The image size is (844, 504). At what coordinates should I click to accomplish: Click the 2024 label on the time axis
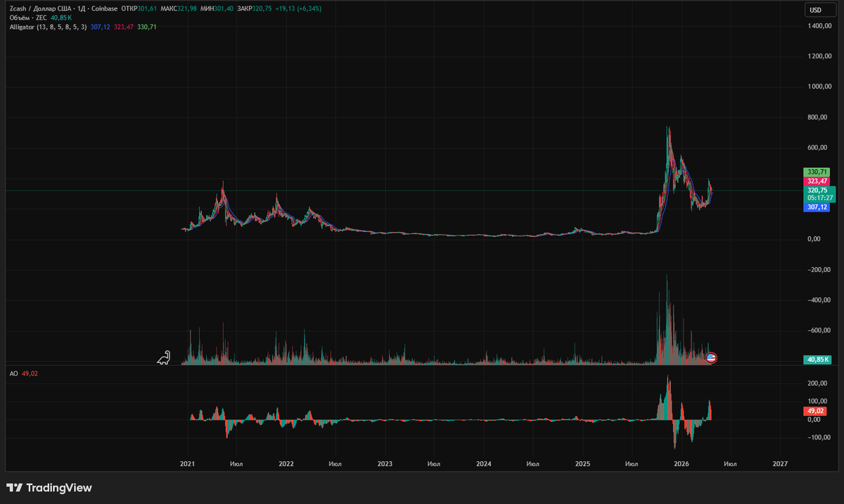point(483,464)
